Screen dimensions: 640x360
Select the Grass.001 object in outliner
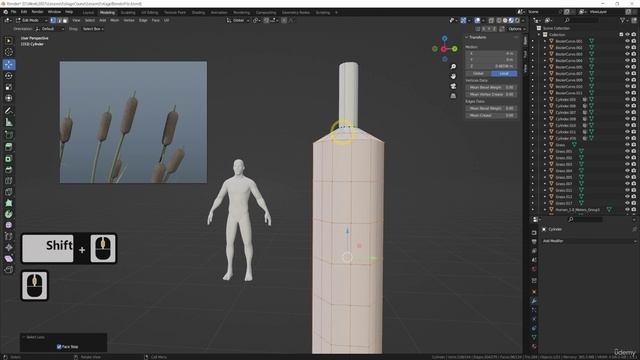click(564, 151)
